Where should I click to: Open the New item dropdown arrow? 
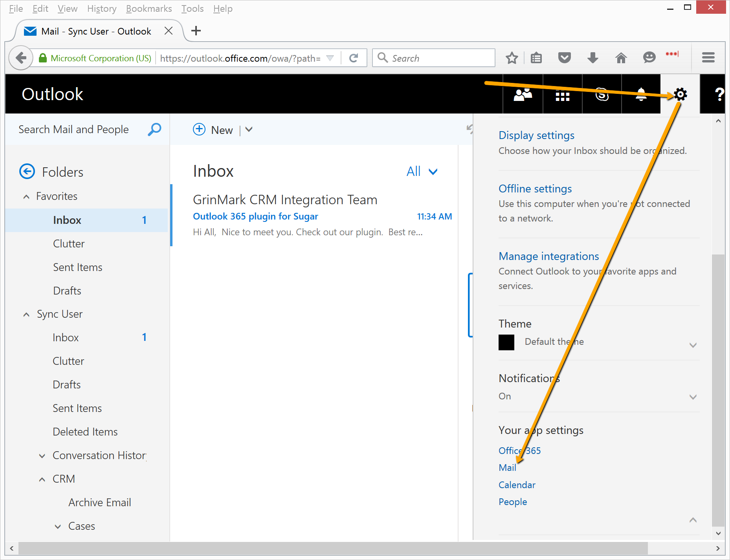tap(249, 129)
